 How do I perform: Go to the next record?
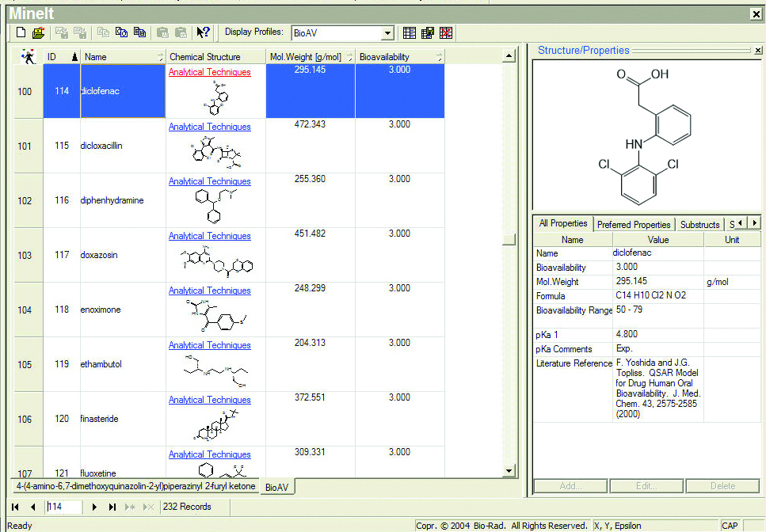click(95, 507)
